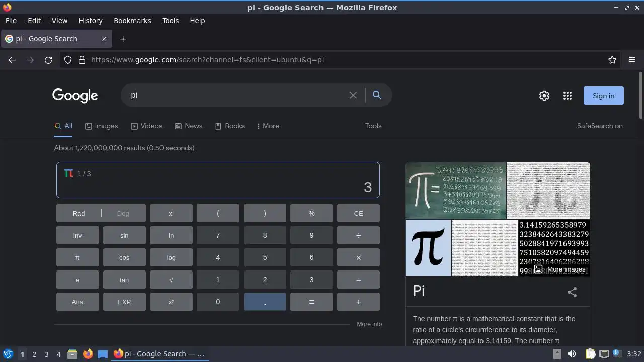Switch calculator to Deg mode

123,213
